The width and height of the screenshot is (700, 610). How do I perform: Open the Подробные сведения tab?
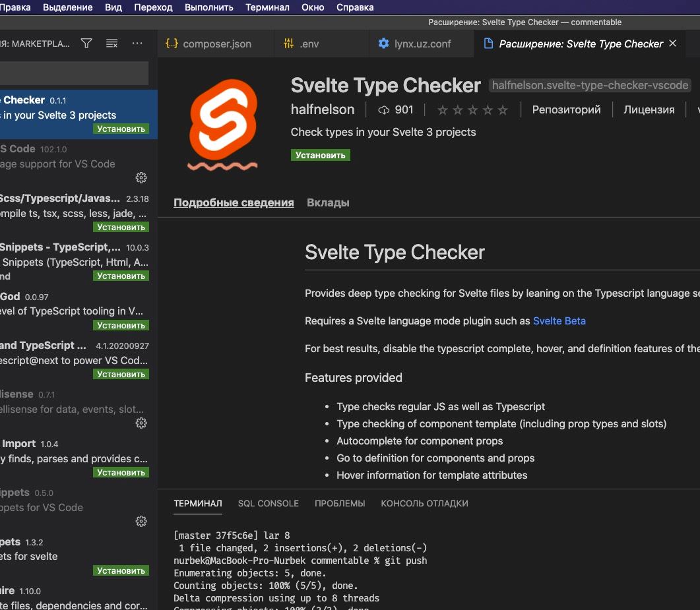(234, 202)
